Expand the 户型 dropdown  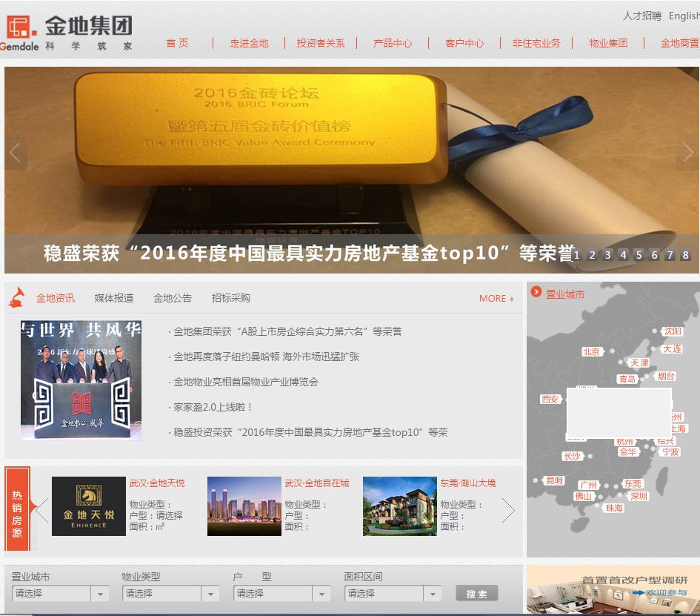[x=281, y=594]
